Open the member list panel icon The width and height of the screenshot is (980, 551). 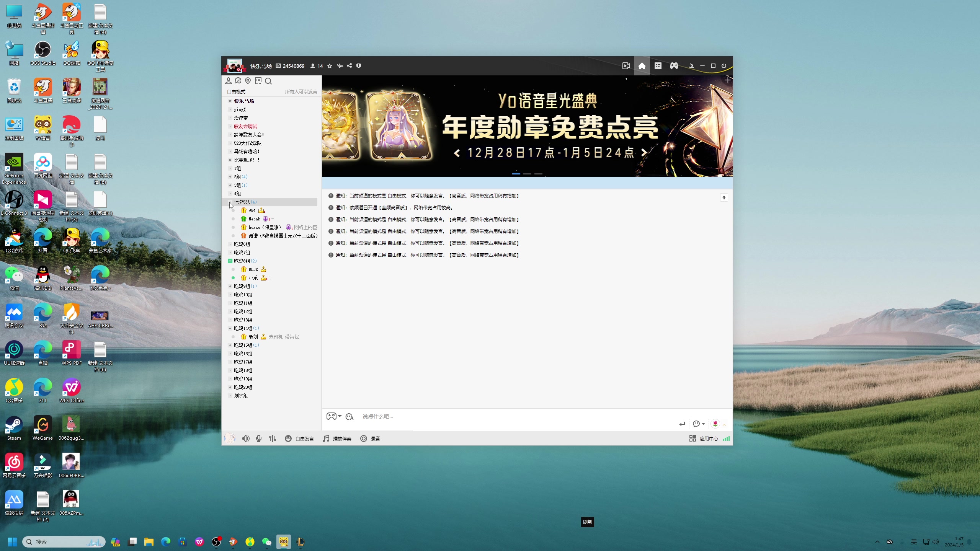click(228, 81)
